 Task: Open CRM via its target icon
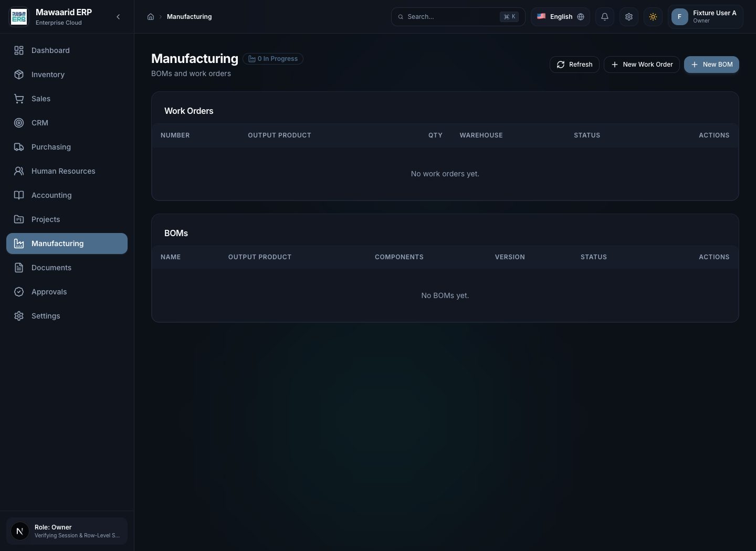pyautogui.click(x=19, y=123)
